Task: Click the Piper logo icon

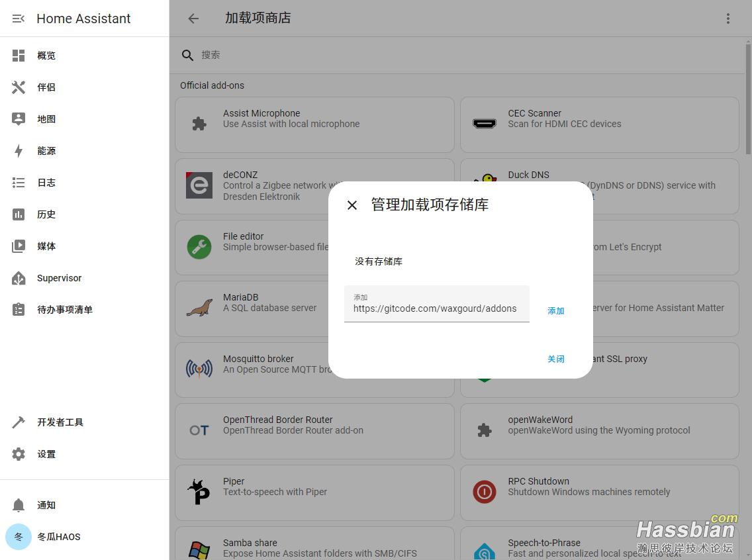Action: (199, 492)
